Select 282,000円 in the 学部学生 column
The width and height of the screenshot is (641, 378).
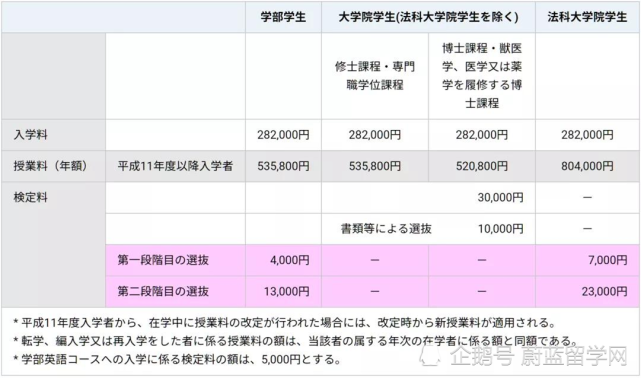pos(283,135)
